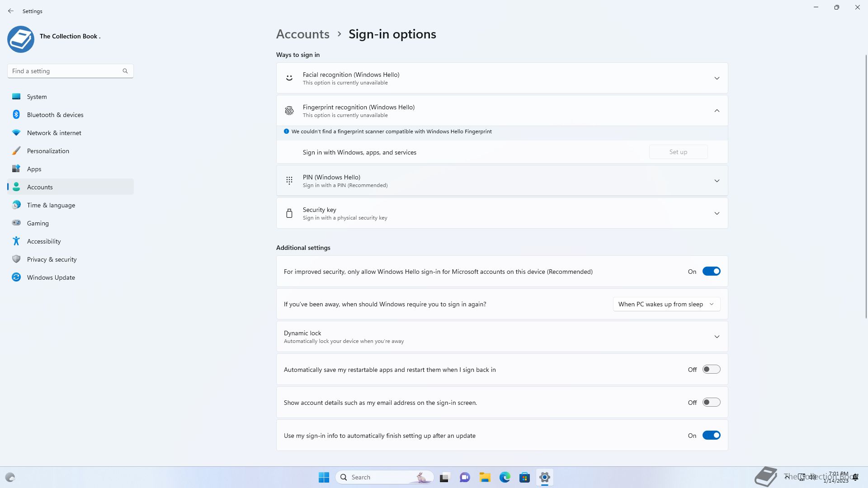
Task: Click the widgets icon at taskbar left
Action: click(x=10, y=477)
